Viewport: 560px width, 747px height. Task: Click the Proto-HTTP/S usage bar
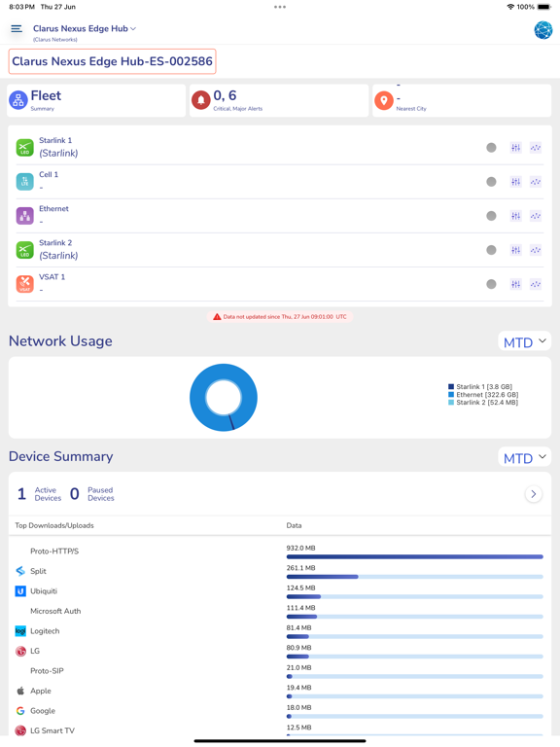pyautogui.click(x=415, y=556)
